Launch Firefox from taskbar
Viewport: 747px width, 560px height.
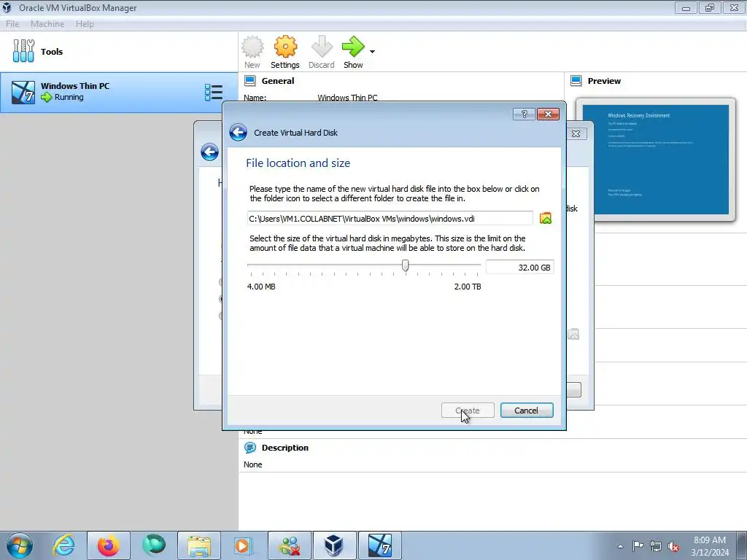109,545
